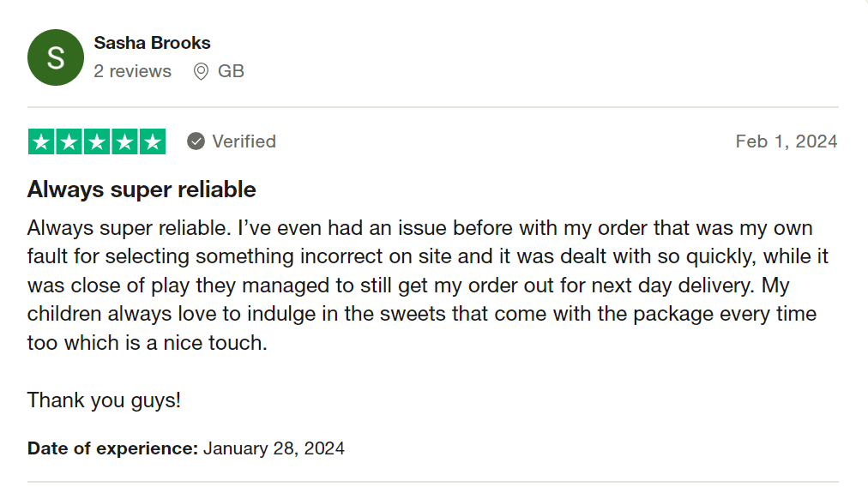Image resolution: width=868 pixels, height=487 pixels.
Task: Click the "Date of experience:" label
Action: [112, 448]
